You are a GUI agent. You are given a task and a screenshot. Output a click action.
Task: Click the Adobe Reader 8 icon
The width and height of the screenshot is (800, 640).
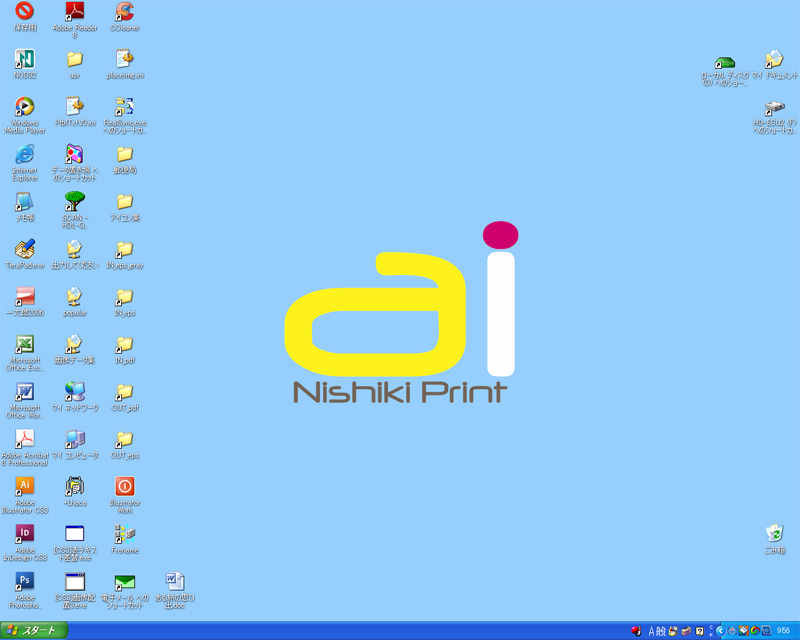click(x=74, y=11)
